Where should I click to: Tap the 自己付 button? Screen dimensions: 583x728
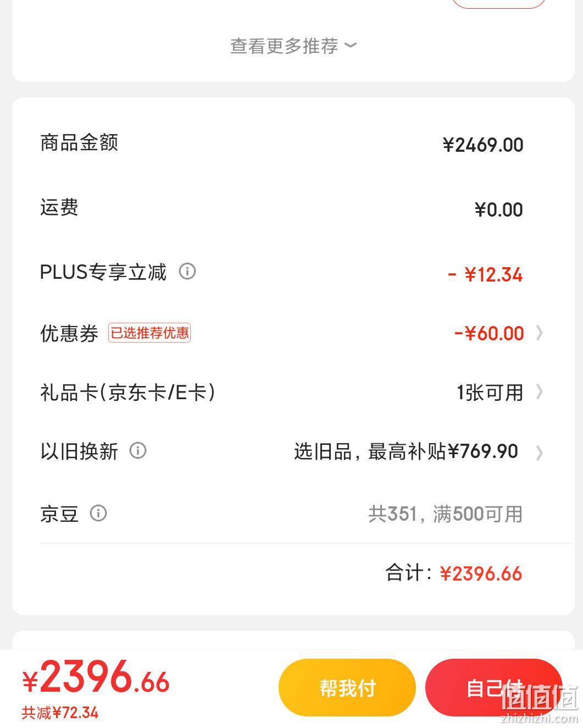(493, 688)
